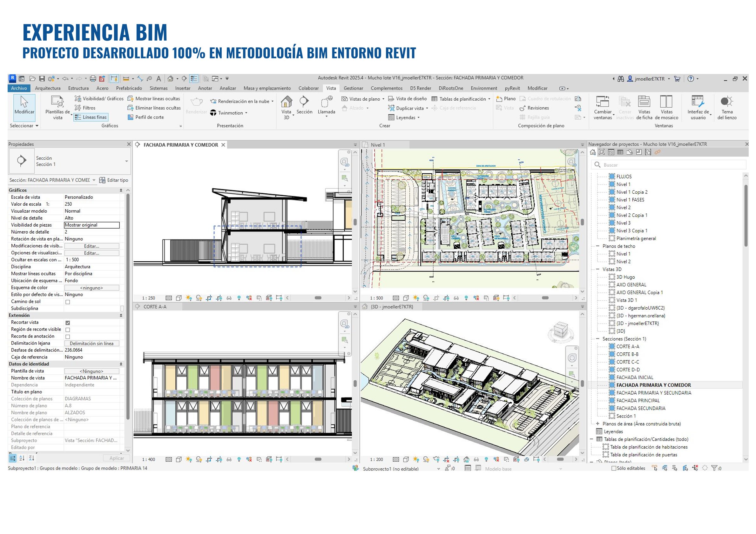The height and width of the screenshot is (534, 756).
Task: Select the Sección tool
Action: tap(304, 105)
